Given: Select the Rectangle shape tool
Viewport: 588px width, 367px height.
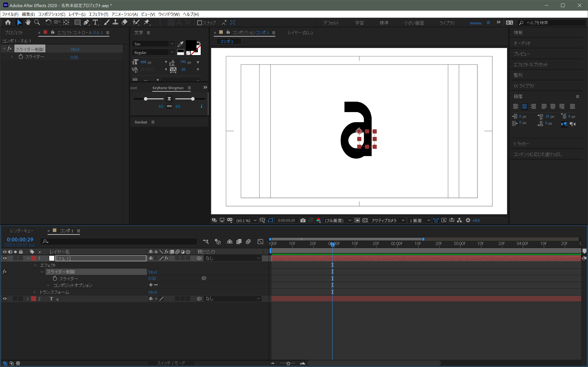Looking at the screenshot, I should click(77, 22).
